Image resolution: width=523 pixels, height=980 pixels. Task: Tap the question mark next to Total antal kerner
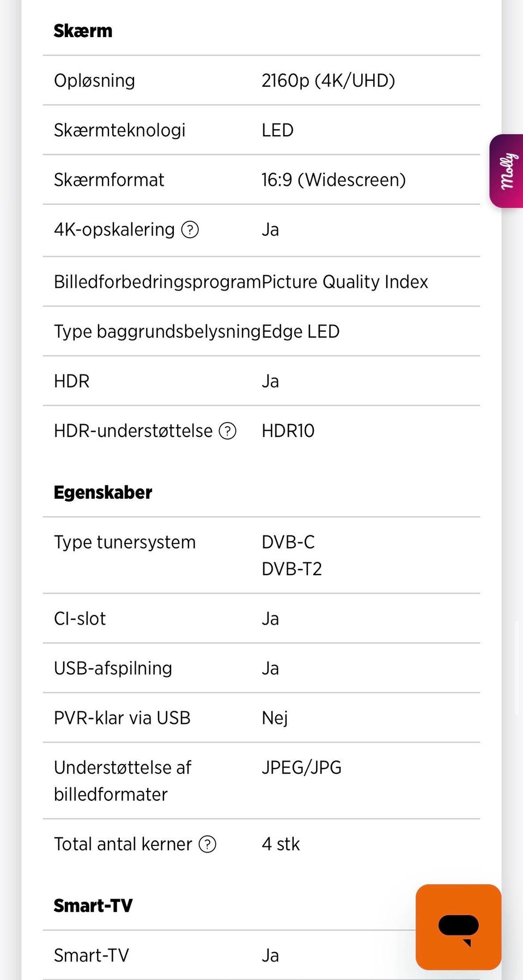(x=208, y=844)
